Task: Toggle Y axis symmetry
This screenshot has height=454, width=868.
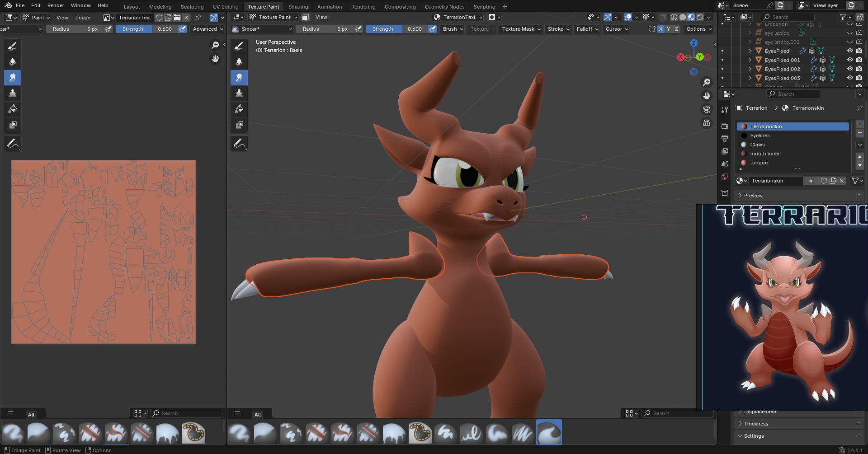Action: click(669, 29)
